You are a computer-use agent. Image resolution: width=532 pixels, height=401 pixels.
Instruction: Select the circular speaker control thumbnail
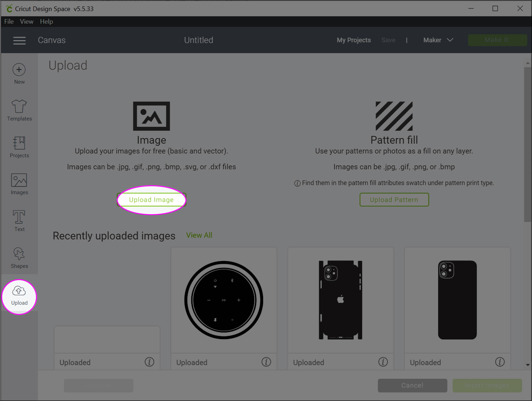pos(224,300)
